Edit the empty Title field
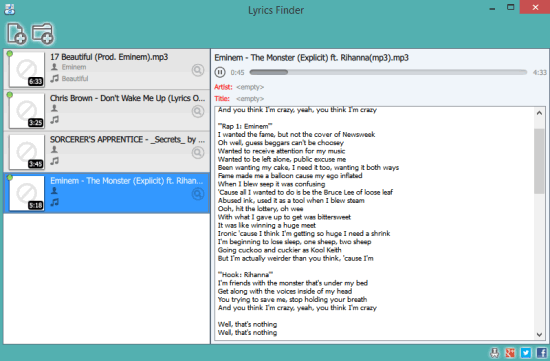550x361 pixels. pos(250,99)
